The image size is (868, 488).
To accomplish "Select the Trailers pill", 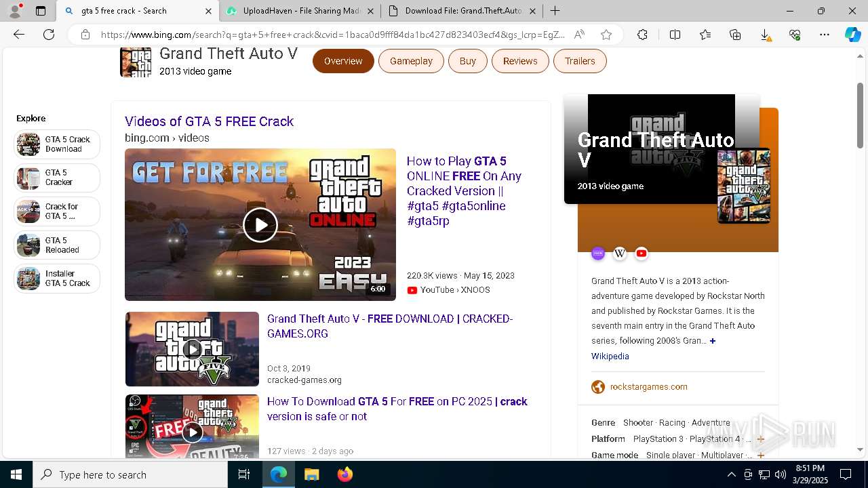I will point(580,61).
